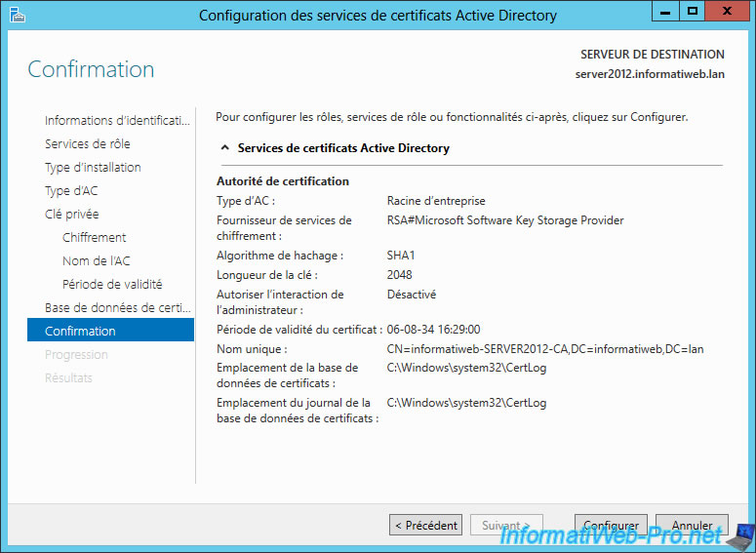This screenshot has height=553, width=756.
Task: Click the large Confirmation page heading
Action: [x=91, y=69]
